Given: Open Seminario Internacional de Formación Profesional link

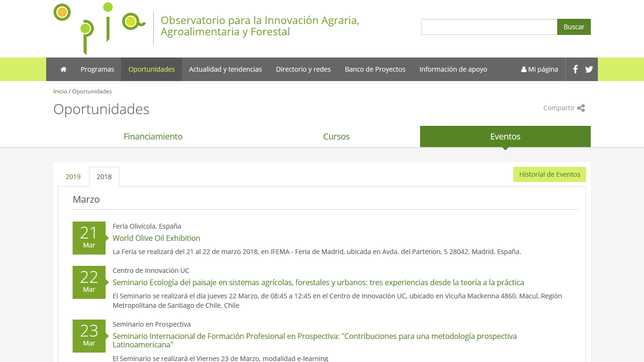Looking at the screenshot, I should [x=314, y=340].
